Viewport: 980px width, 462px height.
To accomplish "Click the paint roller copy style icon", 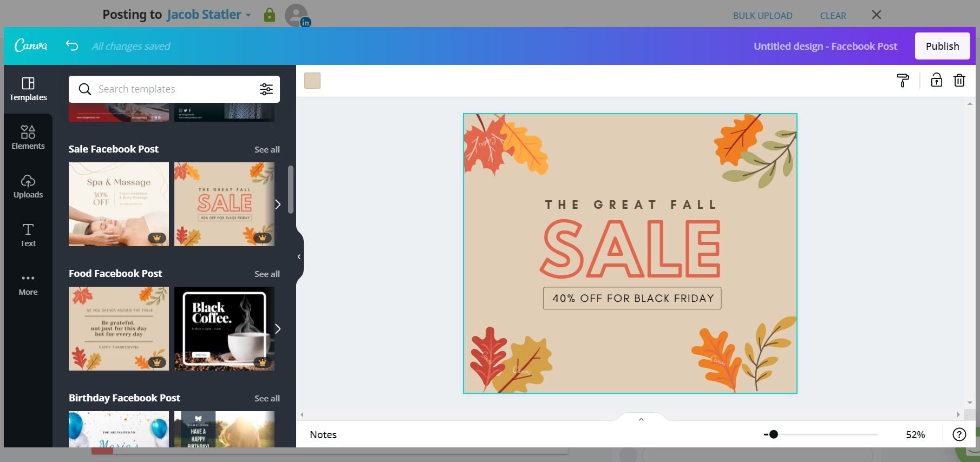I will coord(903,81).
